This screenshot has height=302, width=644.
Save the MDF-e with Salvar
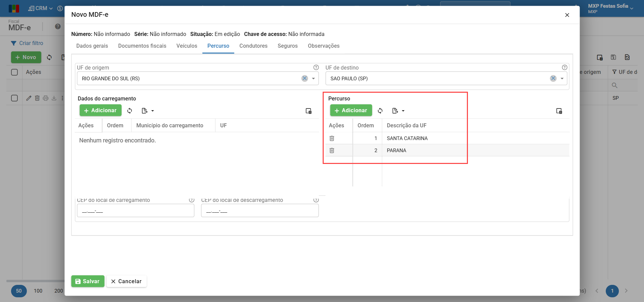[x=88, y=282]
